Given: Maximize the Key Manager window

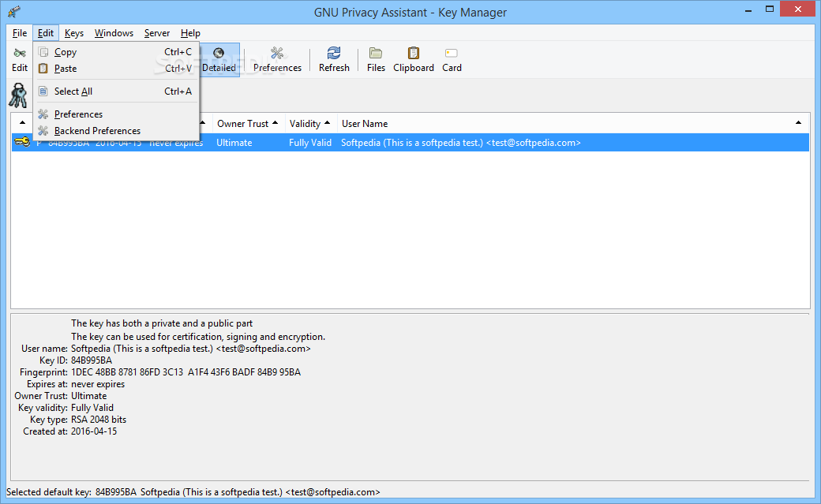Looking at the screenshot, I should [x=769, y=9].
